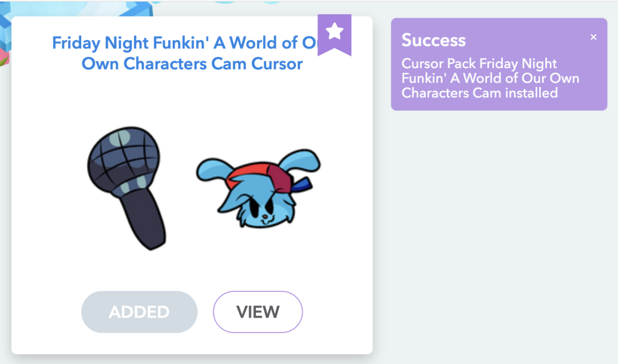Click the "Cursor Pack ... installed" message text
This screenshot has height=364, width=618.
tap(490, 78)
